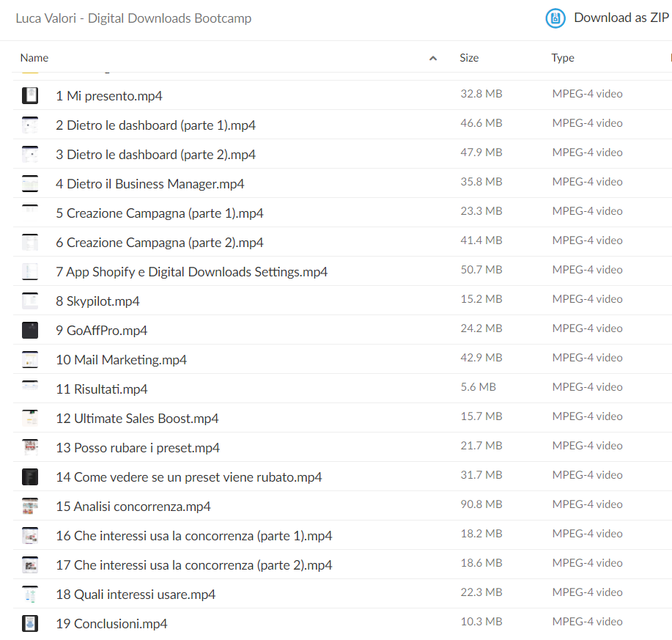The width and height of the screenshot is (672, 640).
Task: Open 17 Che interessi usa la concorrenza (parte 2).mp4
Action: (193, 565)
